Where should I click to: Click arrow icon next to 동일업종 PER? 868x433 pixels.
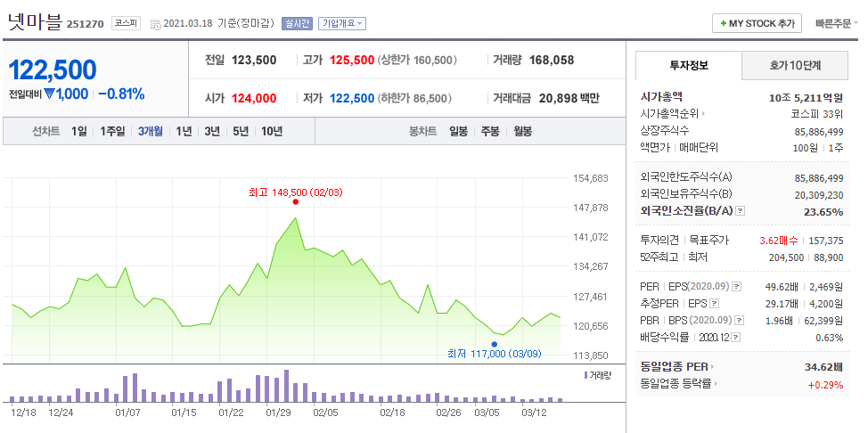(x=712, y=366)
